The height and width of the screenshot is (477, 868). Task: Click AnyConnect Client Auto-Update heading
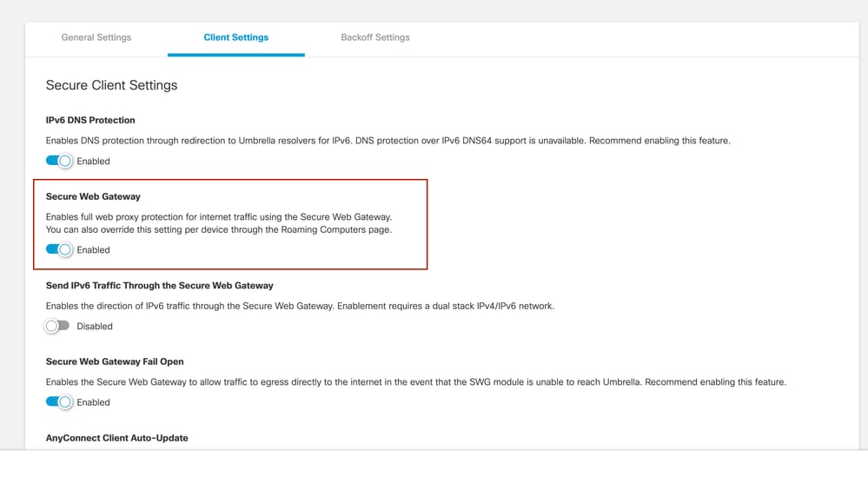(116, 438)
